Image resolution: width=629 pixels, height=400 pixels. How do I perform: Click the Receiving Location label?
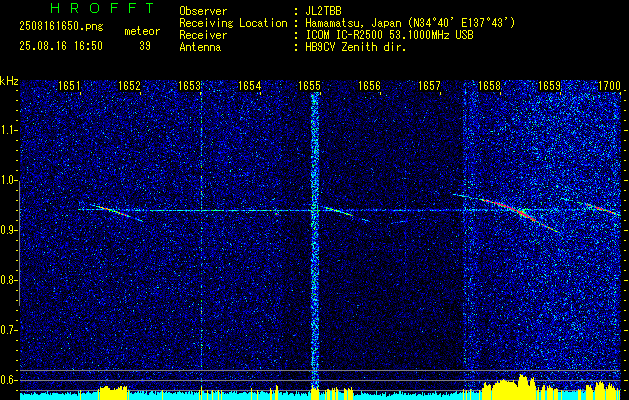pyautogui.click(x=233, y=23)
